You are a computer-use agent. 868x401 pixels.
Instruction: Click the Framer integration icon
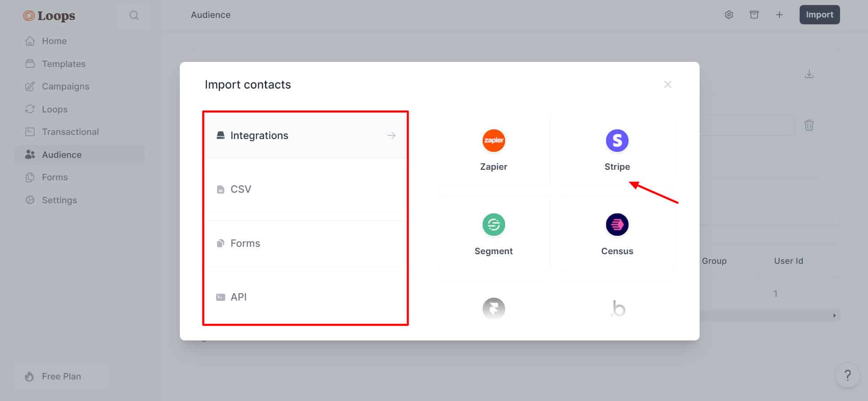point(494,308)
